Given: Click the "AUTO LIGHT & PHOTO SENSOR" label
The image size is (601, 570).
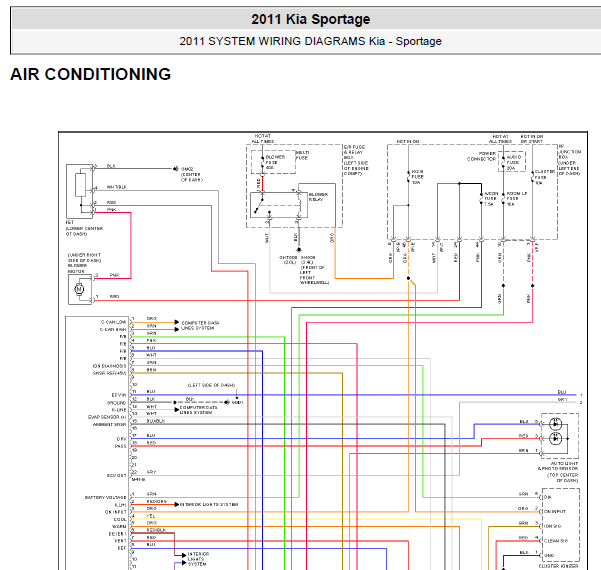Looking at the screenshot, I should pos(558,466).
